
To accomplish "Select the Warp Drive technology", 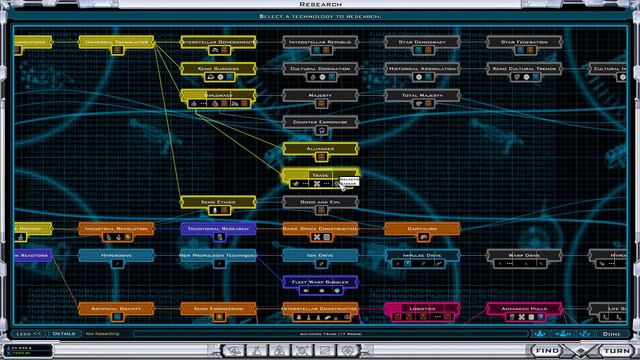I will [524, 255].
